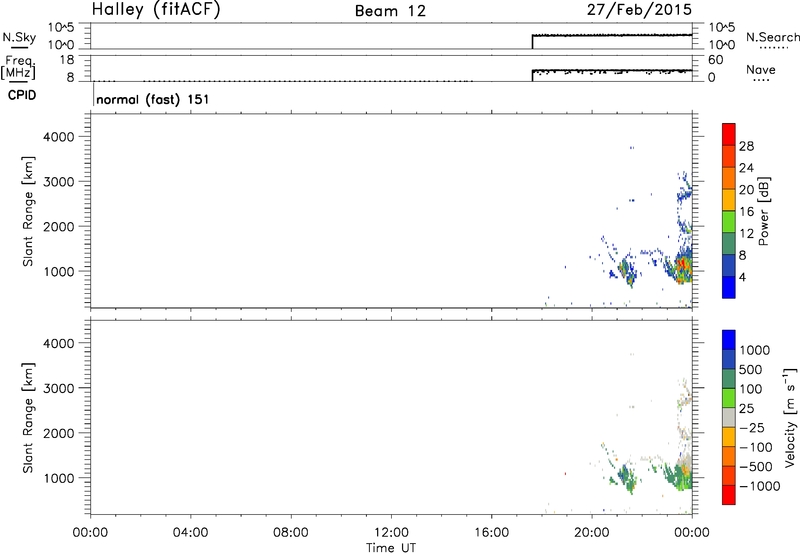Click the velocity colorbar value -500

[756, 466]
